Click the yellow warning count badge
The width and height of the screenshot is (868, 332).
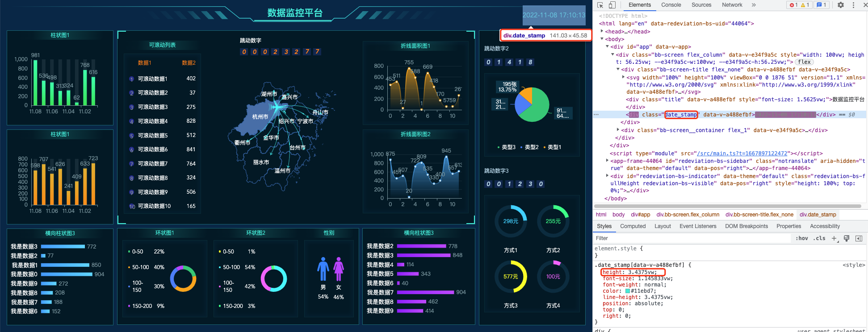(x=805, y=5)
